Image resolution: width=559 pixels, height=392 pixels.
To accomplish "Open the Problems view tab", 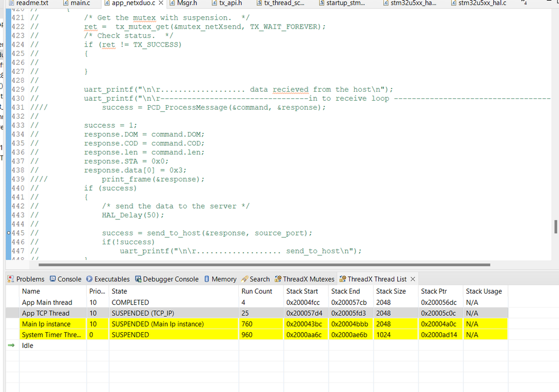I will [x=26, y=279].
